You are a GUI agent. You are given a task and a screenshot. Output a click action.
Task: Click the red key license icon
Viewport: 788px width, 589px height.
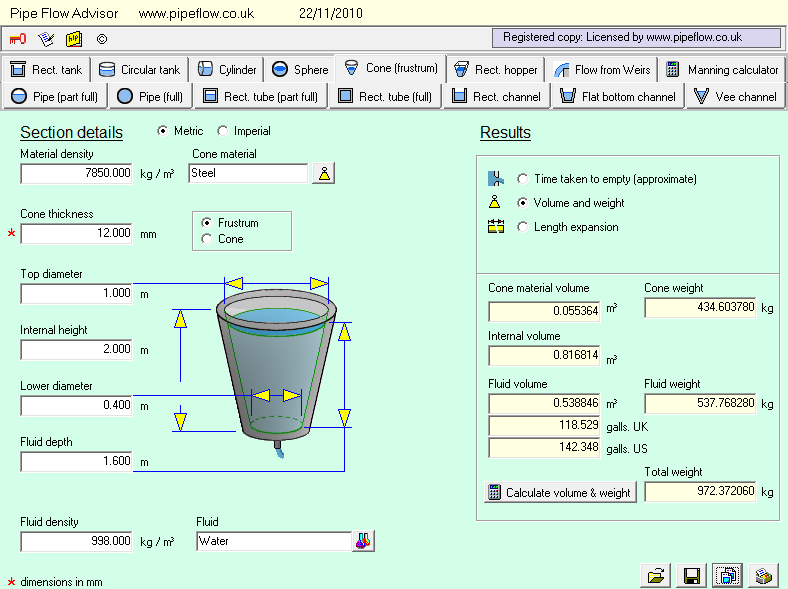tap(18, 39)
